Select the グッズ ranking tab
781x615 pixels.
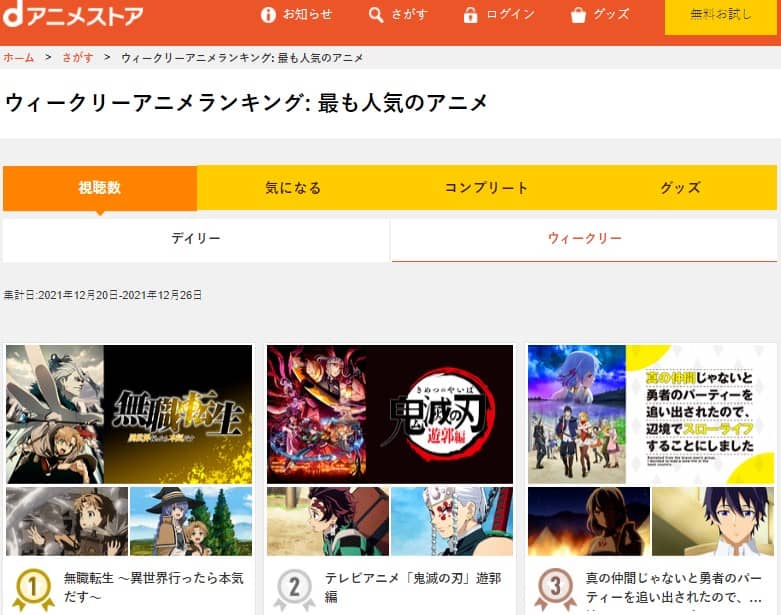click(680, 188)
